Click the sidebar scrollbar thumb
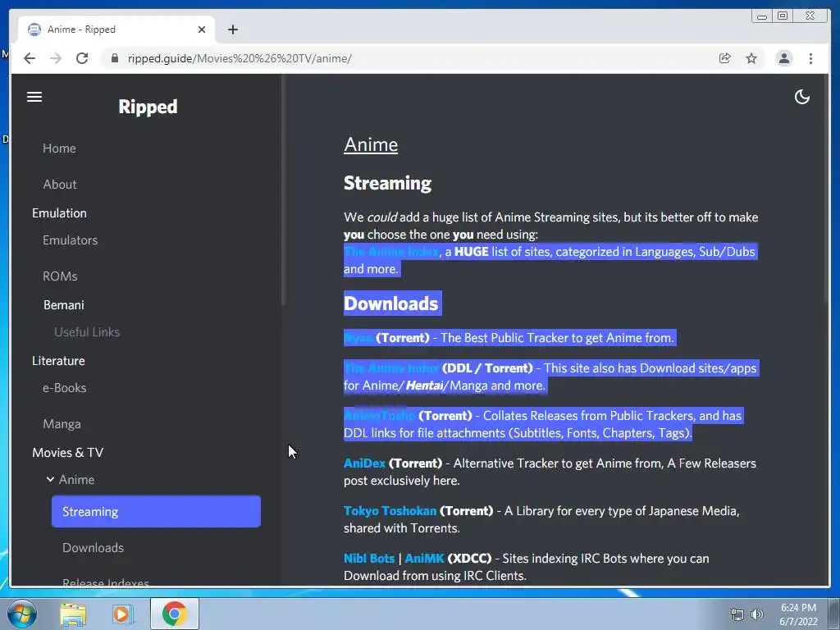Viewport: 840px width, 630px height. point(283,190)
